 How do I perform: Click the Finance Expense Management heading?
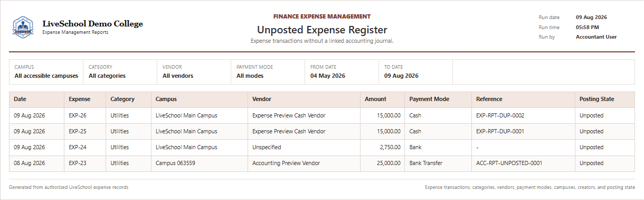[322, 16]
